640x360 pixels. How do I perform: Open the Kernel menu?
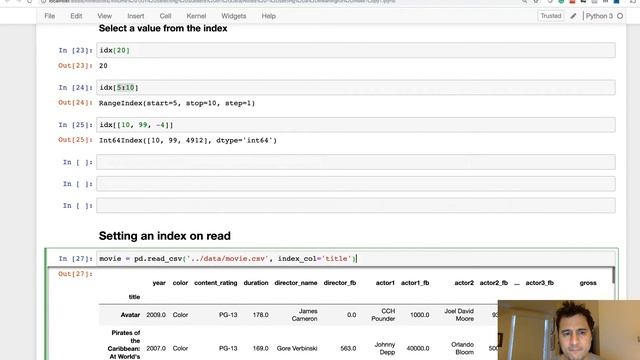(196, 16)
